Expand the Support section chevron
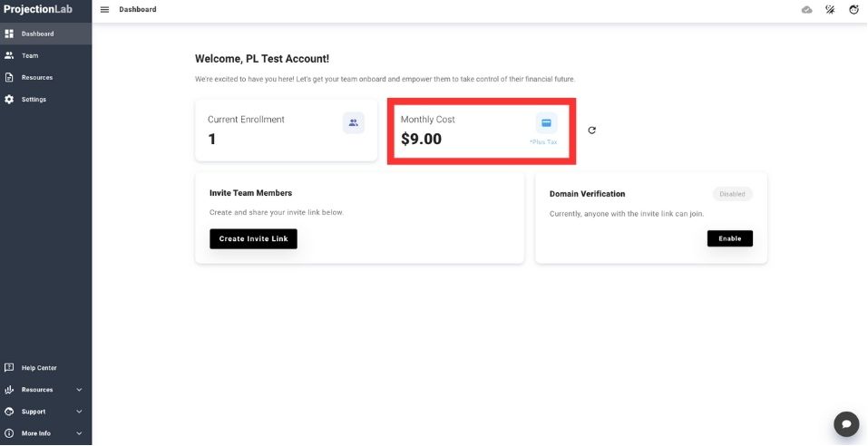Screen dimensions: 868x446 coord(79,412)
